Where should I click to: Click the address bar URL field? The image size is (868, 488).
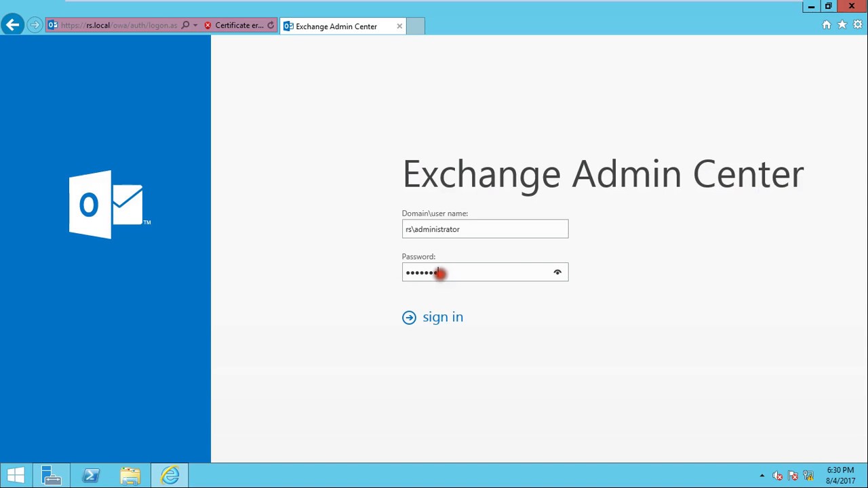(119, 26)
